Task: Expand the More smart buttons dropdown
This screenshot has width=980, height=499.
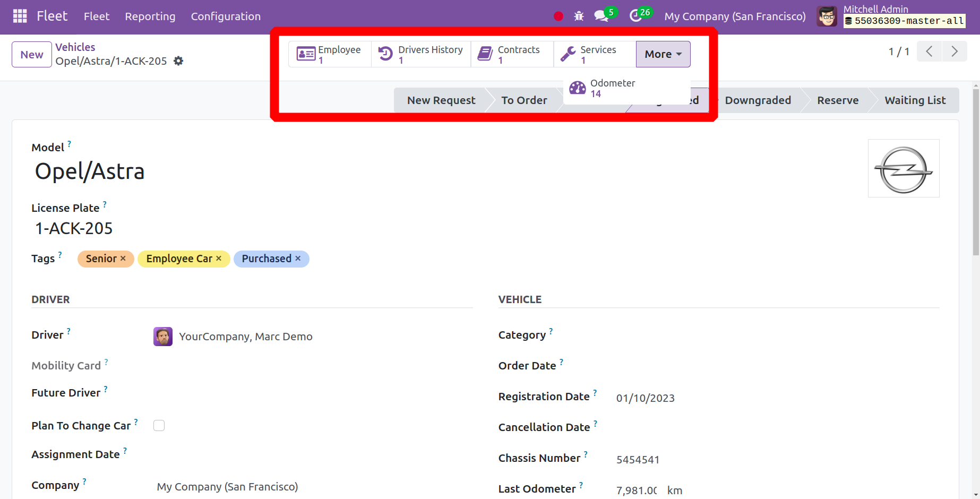Action: [663, 54]
